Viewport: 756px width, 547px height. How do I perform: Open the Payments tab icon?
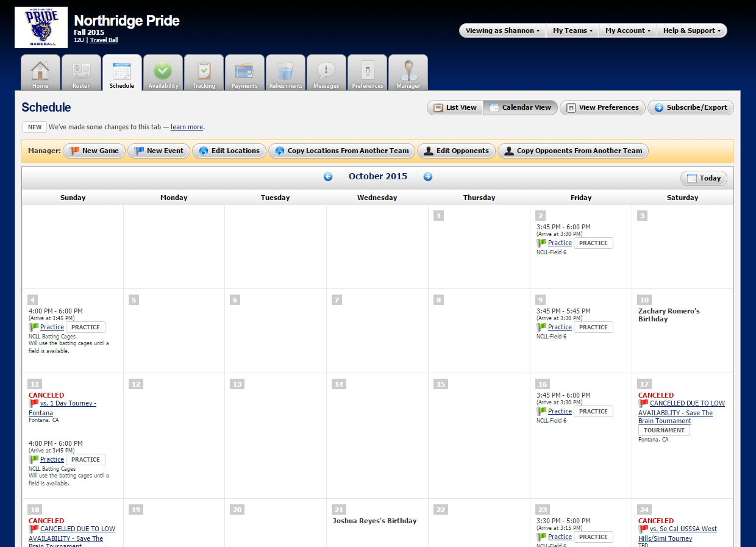(244, 73)
